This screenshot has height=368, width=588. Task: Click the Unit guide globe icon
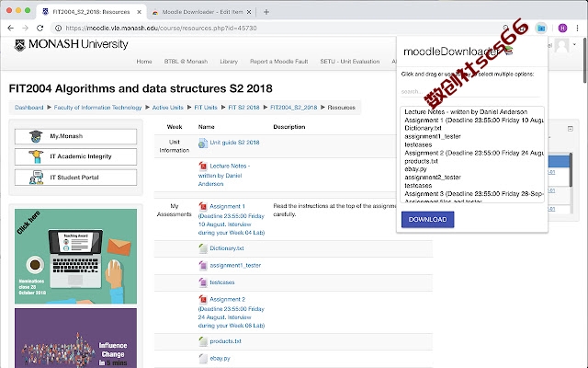203,144
